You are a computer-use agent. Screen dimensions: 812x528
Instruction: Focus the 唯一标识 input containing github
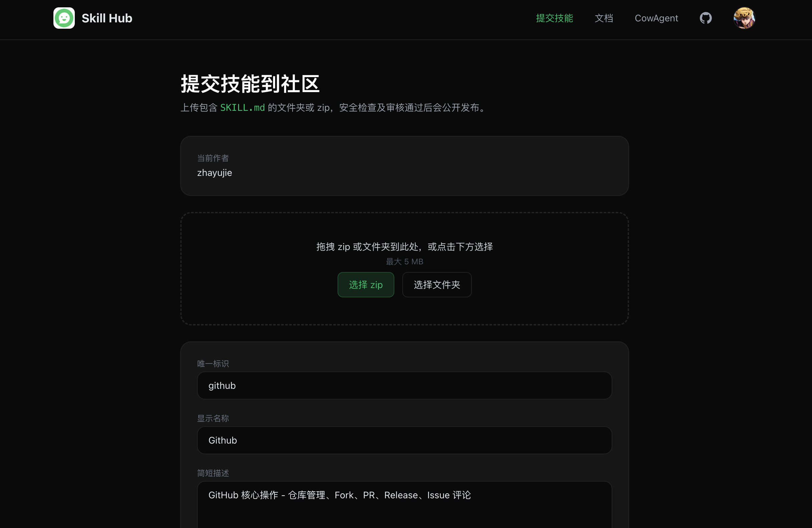click(x=404, y=385)
